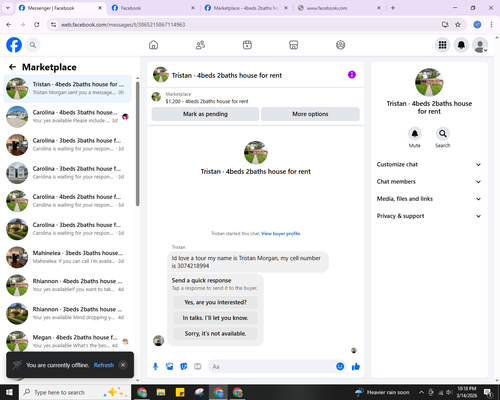Open Tristan 4beds 2baths conversation in list

pos(67,88)
